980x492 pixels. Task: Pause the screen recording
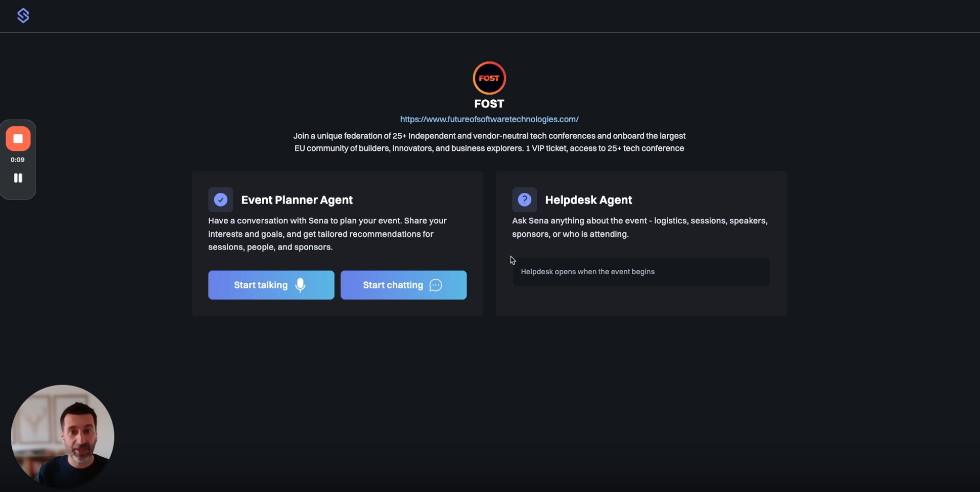coord(18,178)
